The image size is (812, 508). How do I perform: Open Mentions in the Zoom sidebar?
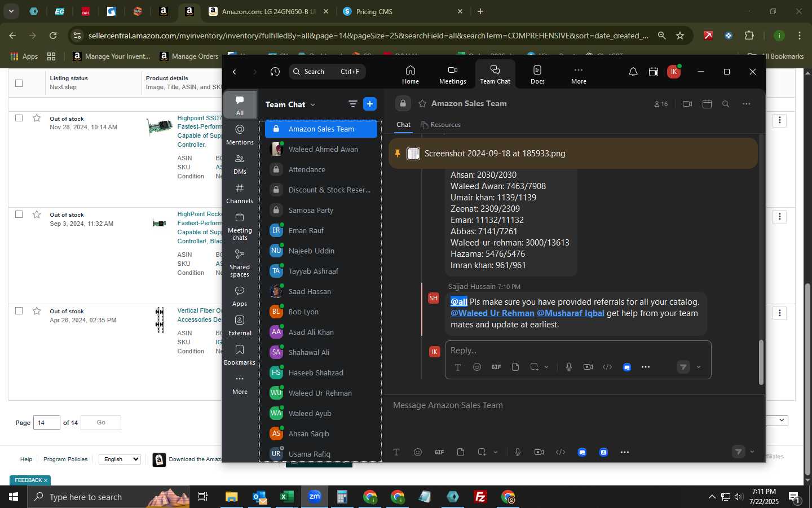240,135
